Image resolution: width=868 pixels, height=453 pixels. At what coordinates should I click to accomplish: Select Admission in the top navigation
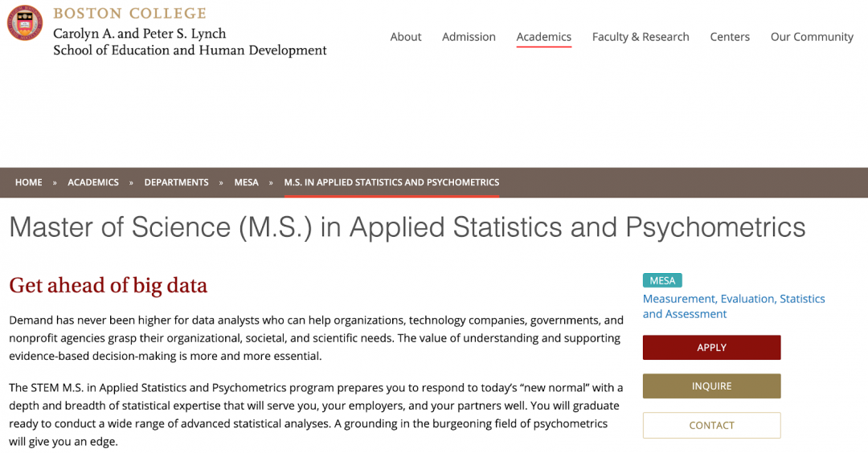coord(469,37)
